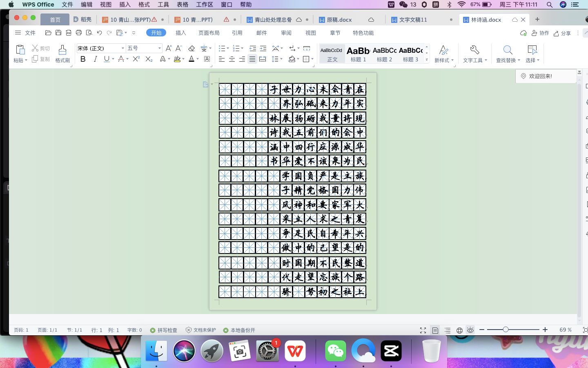This screenshot has height=368, width=588.
Task: Open the 文件 file menu button
Action: tap(25, 33)
